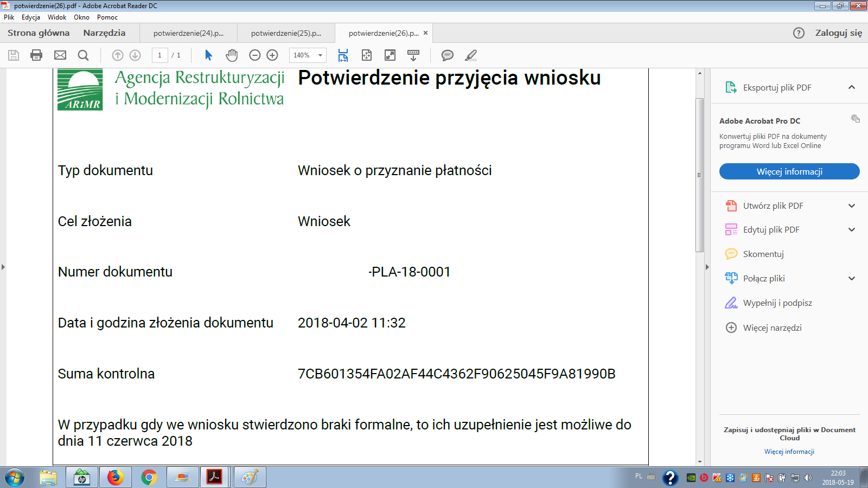Image resolution: width=868 pixels, height=488 pixels.
Task: Open the Edycja menu
Action: tap(31, 17)
